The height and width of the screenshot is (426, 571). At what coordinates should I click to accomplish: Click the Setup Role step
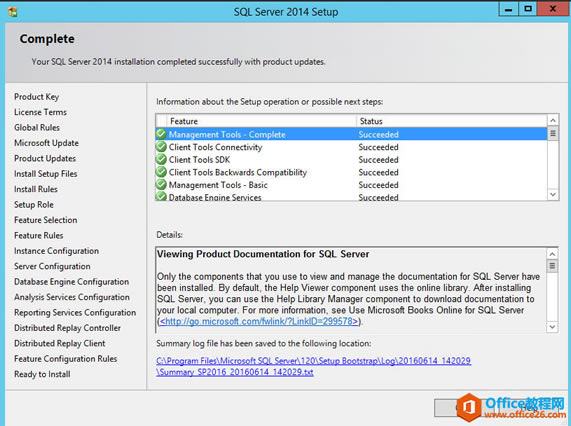click(34, 205)
